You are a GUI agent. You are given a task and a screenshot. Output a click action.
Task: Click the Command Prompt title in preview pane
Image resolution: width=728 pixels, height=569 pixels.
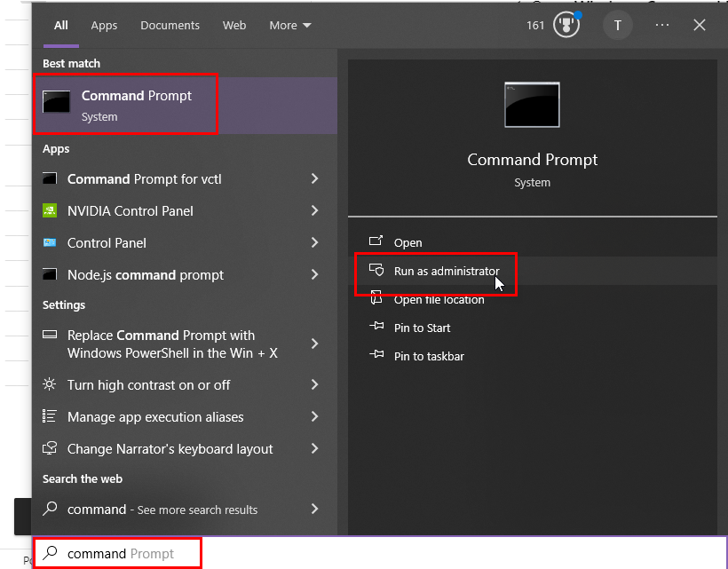tap(532, 160)
